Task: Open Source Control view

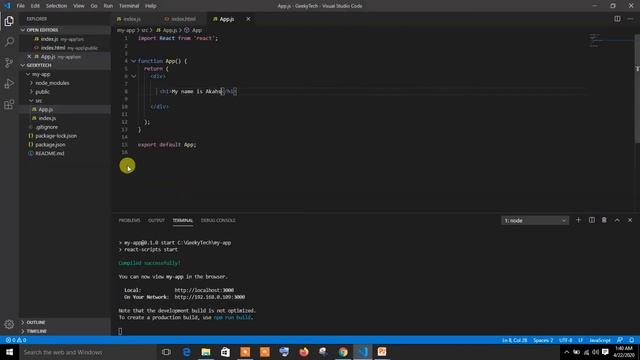Action: click(9, 63)
